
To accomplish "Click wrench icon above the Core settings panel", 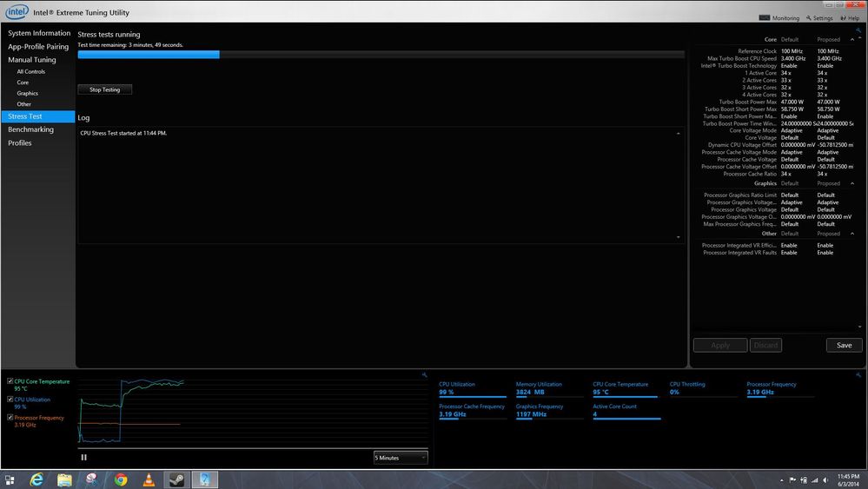I will (858, 31).
